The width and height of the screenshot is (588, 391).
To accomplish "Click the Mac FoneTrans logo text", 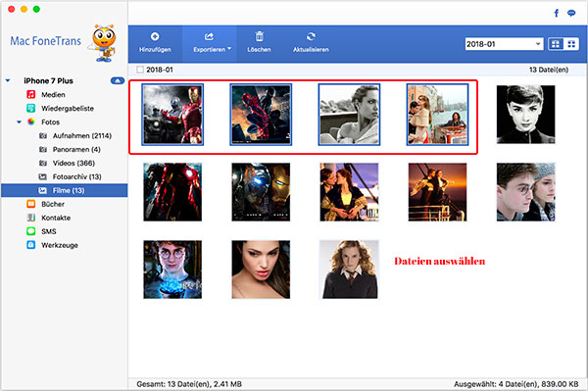I will [x=45, y=41].
